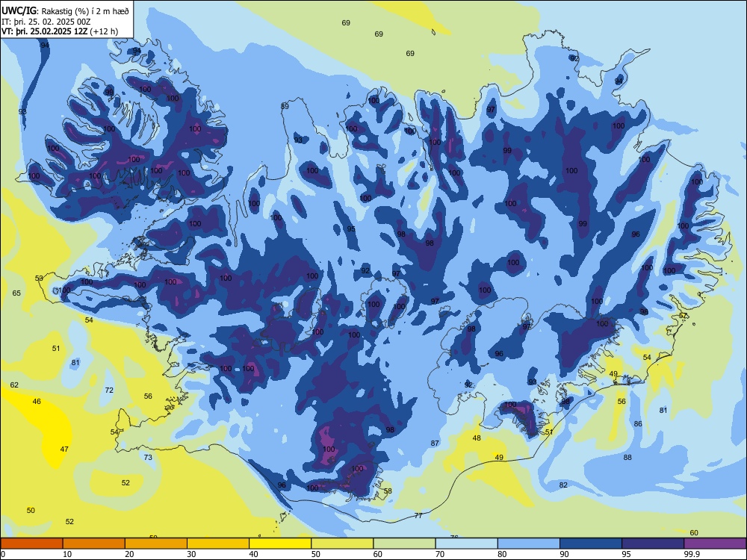747x560 pixels.
Task: Click the title text 'Rakastig (%) í 2 m hæð'
Action: (85, 10)
